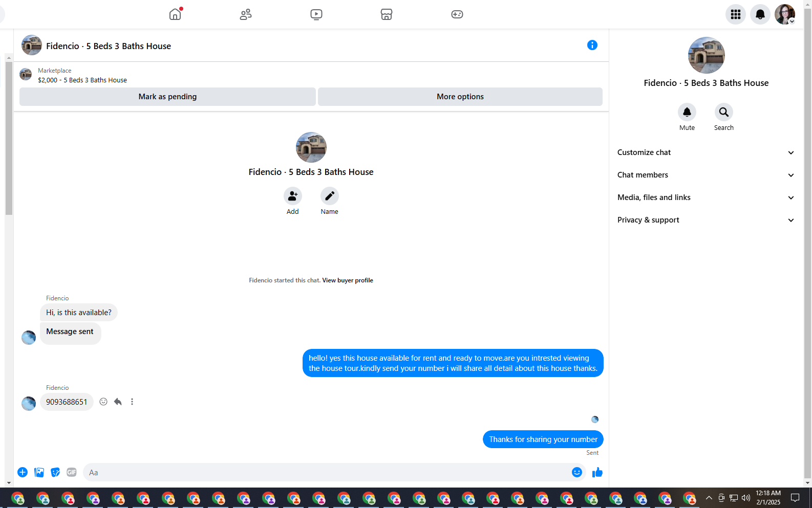Mark the listing as pending
Viewport: 812px width, 508px height.
pos(167,97)
